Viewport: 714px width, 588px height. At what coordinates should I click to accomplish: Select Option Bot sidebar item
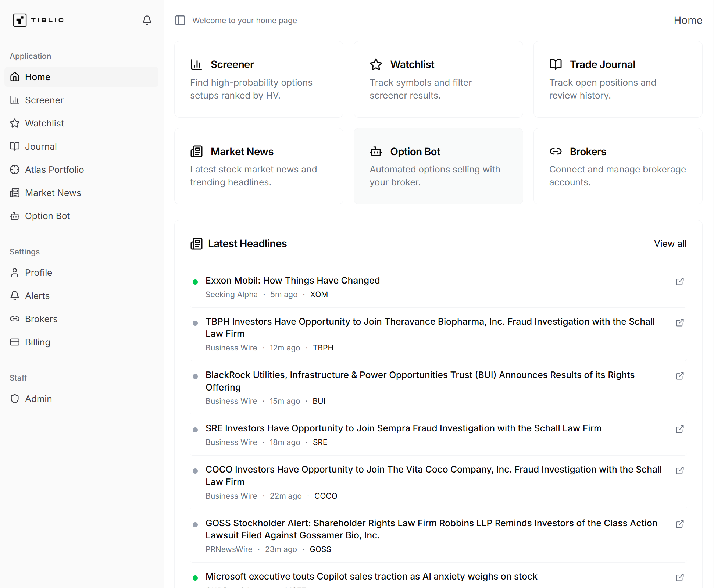[x=47, y=216]
